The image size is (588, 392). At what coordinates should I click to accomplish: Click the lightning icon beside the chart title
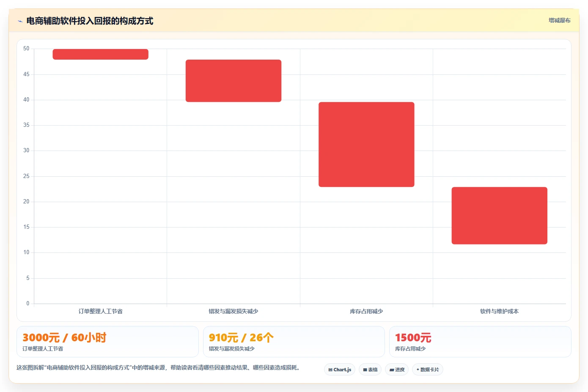click(20, 21)
